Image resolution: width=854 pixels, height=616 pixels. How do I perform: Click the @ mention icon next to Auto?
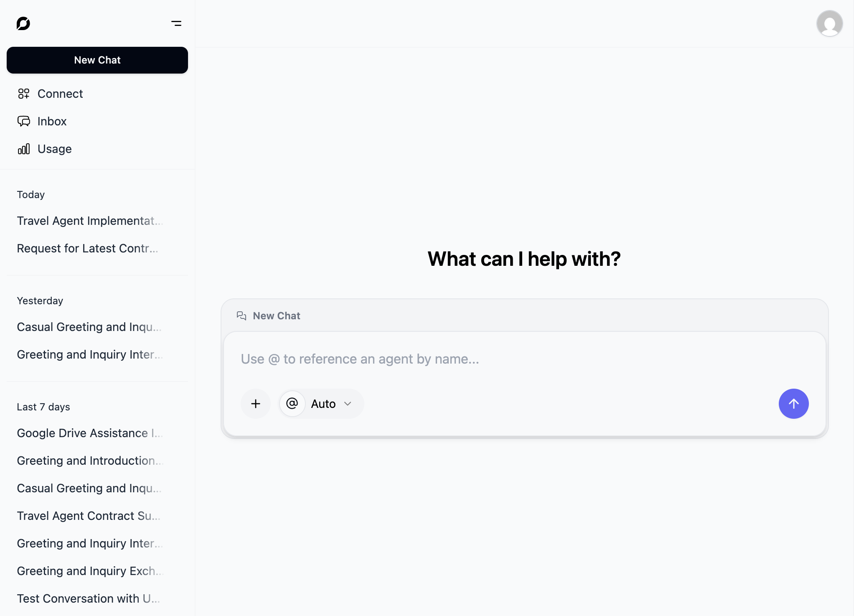[292, 404]
